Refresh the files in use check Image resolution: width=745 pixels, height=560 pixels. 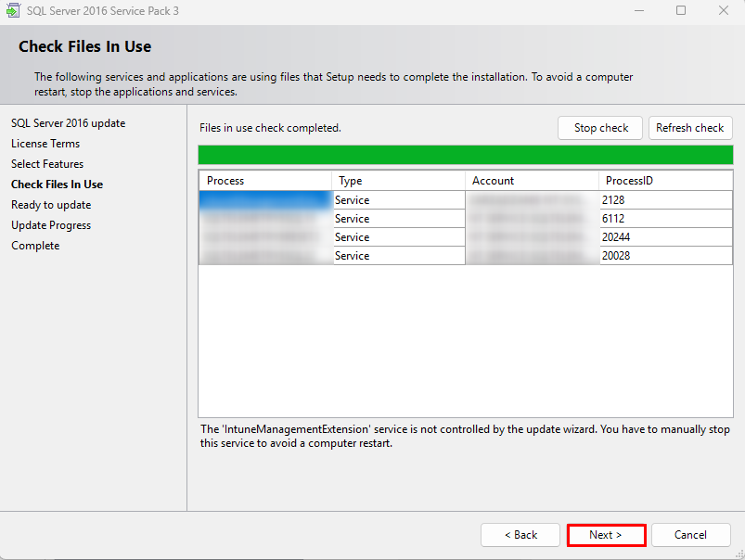[690, 128]
